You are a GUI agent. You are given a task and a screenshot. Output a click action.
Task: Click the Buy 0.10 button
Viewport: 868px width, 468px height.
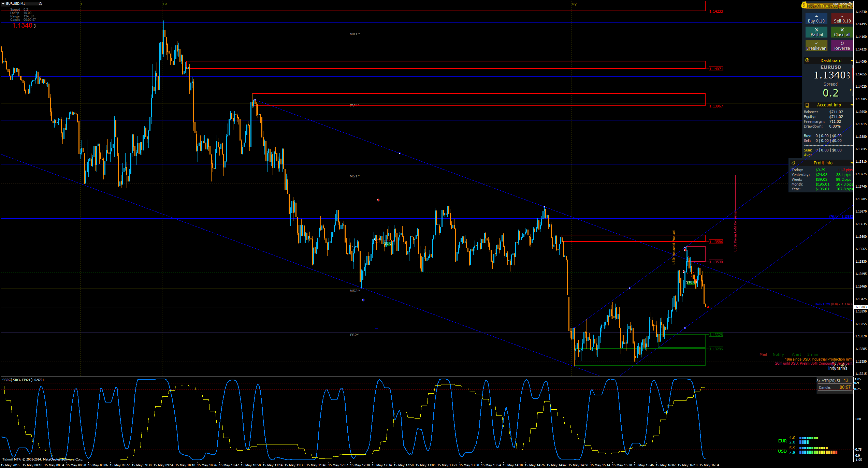tap(816, 19)
